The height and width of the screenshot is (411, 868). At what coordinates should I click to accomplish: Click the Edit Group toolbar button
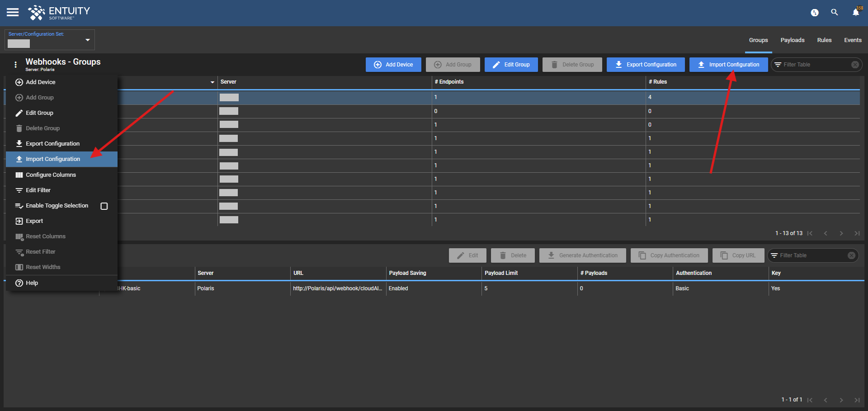[x=511, y=65]
